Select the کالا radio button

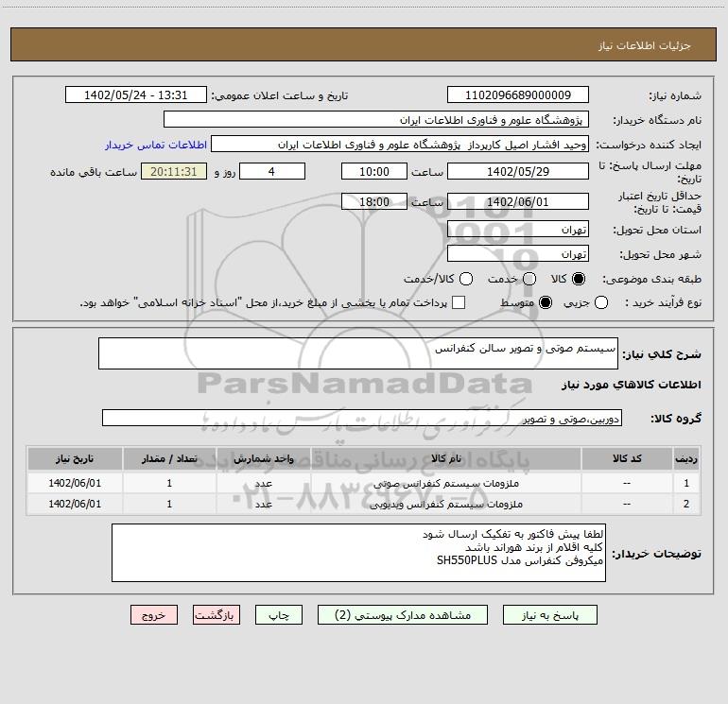[579, 279]
